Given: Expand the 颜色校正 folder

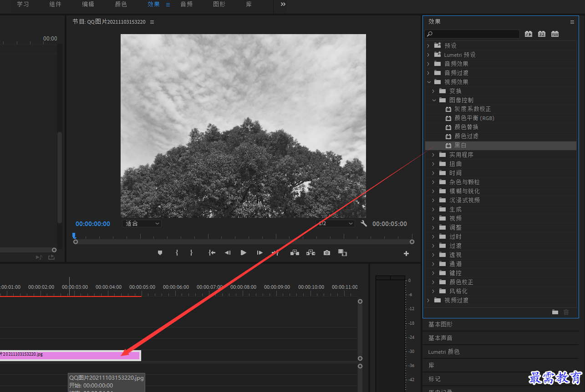Looking at the screenshot, I should click(434, 282).
